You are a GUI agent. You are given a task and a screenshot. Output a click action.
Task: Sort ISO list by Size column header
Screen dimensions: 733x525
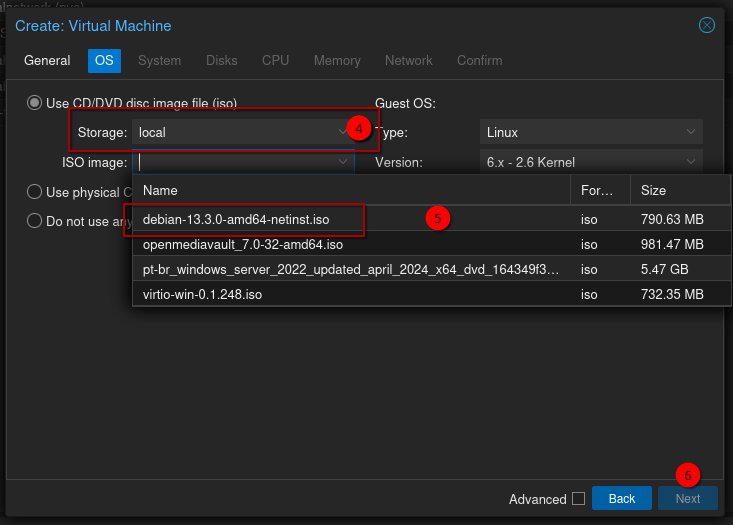click(x=676, y=190)
